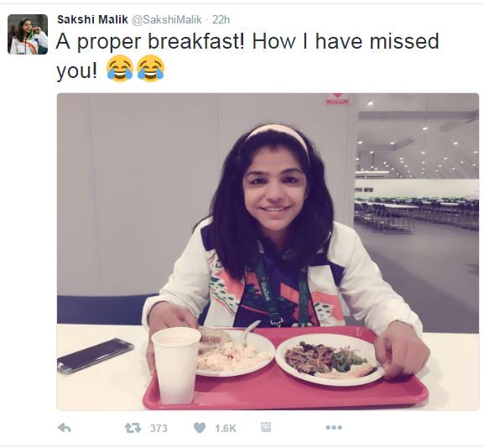484x448 pixels.
Task: Click the paper cup in the photo
Action: (x=176, y=365)
